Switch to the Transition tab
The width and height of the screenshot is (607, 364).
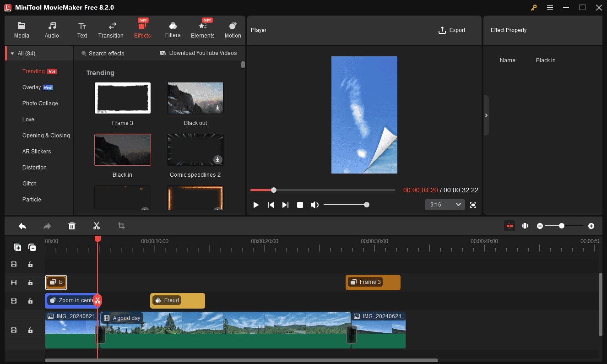click(111, 30)
